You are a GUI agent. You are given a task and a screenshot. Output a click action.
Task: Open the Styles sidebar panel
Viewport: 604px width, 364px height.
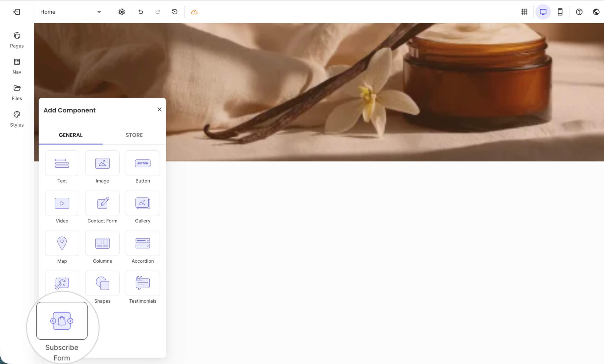coord(17,119)
